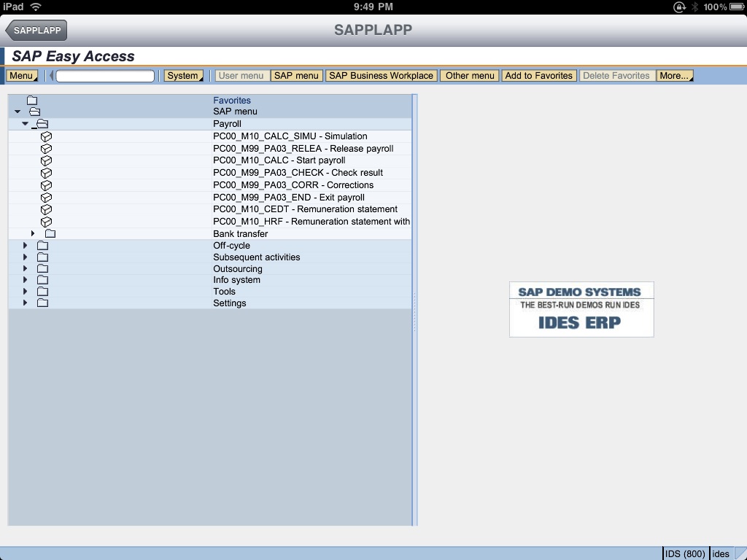
Task: Click the cube icon for Corrections
Action: coord(46,185)
